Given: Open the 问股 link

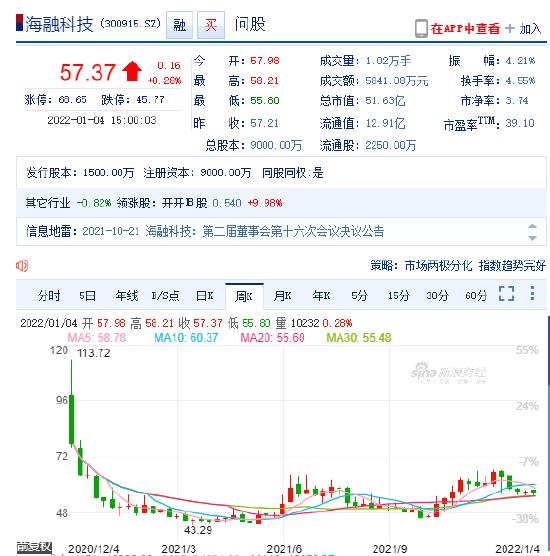Looking at the screenshot, I should click(x=250, y=24).
